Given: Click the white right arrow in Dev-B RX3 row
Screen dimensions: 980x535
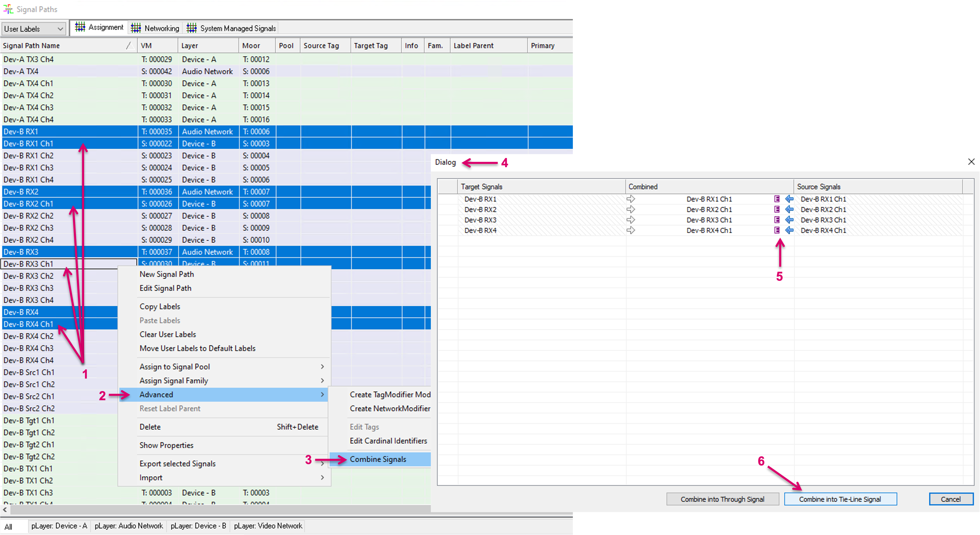Looking at the screenshot, I should (631, 220).
